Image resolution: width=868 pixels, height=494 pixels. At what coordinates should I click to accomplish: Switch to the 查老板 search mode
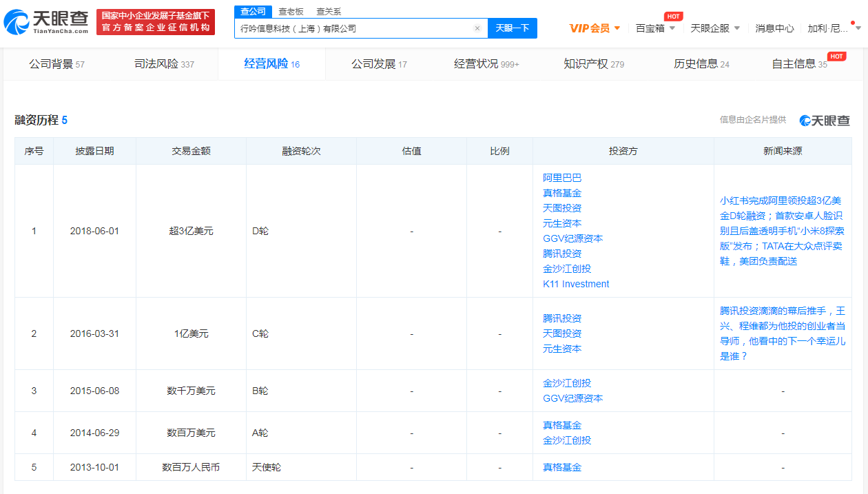pyautogui.click(x=292, y=11)
